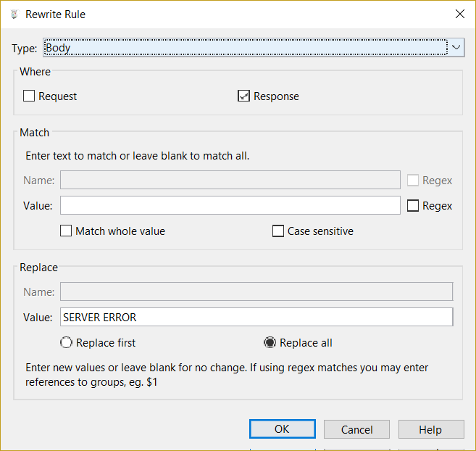Click the Charles icon in the title bar
The width and height of the screenshot is (476, 451).
tap(12, 14)
